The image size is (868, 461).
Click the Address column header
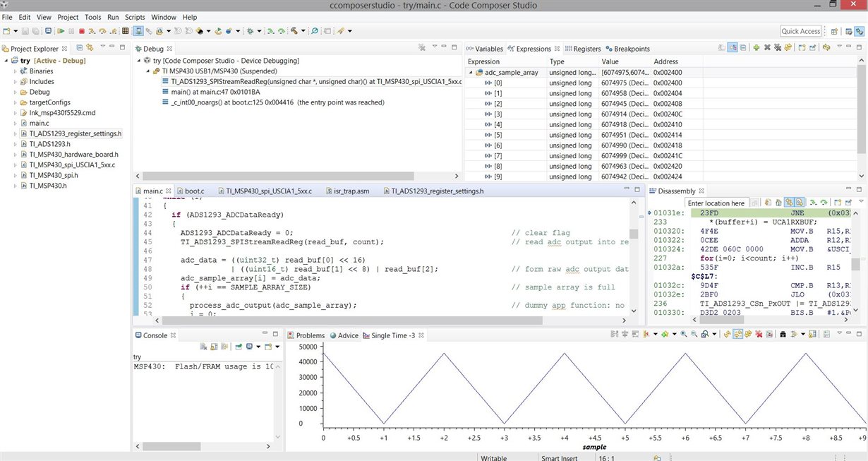pos(665,62)
